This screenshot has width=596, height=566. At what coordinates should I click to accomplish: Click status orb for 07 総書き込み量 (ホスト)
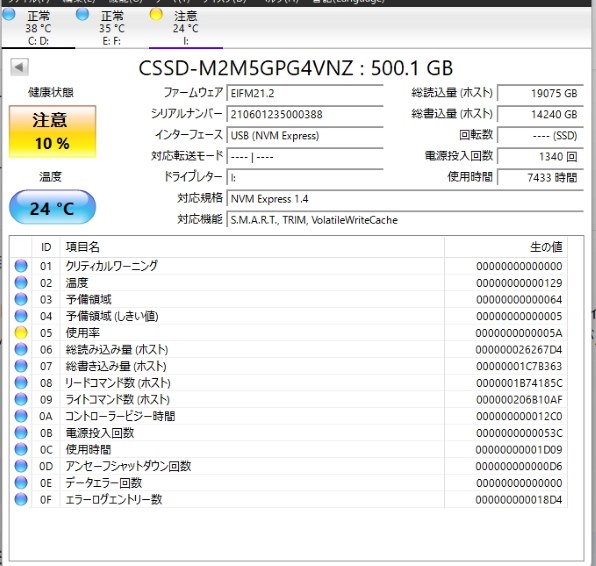click(21, 366)
